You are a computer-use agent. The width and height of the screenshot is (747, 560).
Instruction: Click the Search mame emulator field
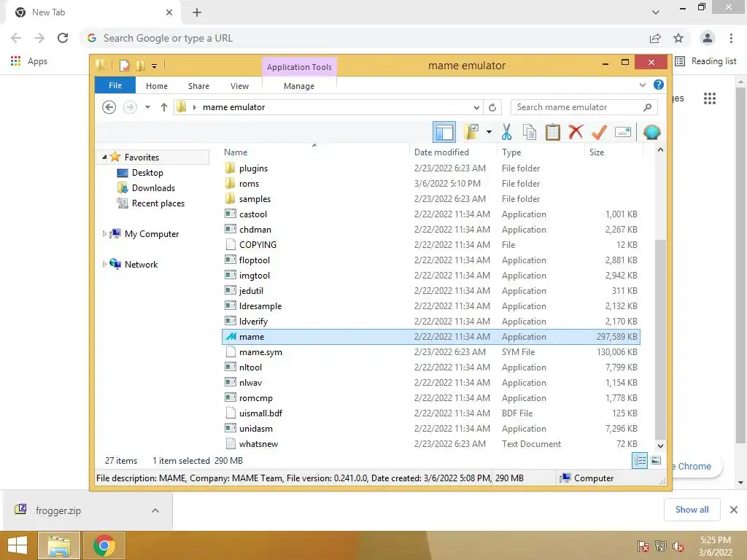point(584,107)
